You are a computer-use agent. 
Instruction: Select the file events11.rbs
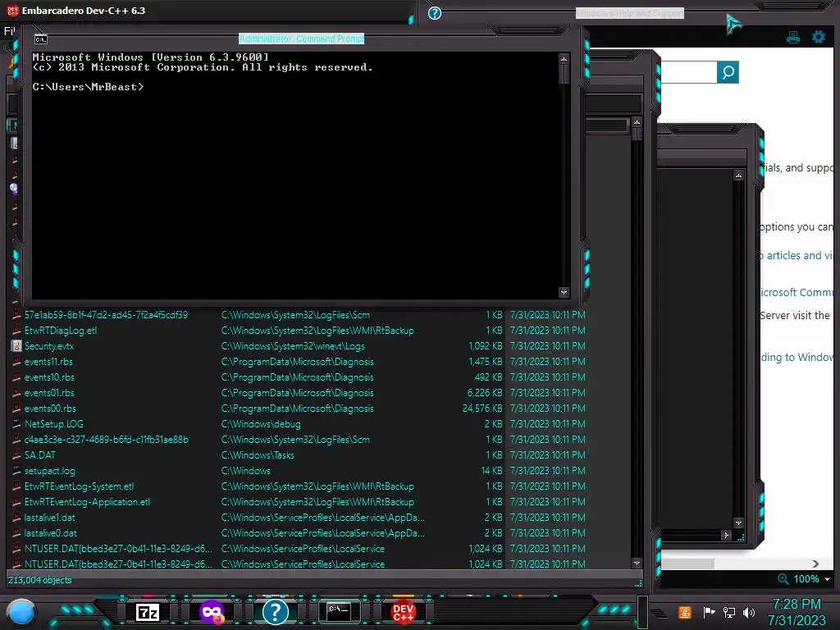click(x=48, y=362)
